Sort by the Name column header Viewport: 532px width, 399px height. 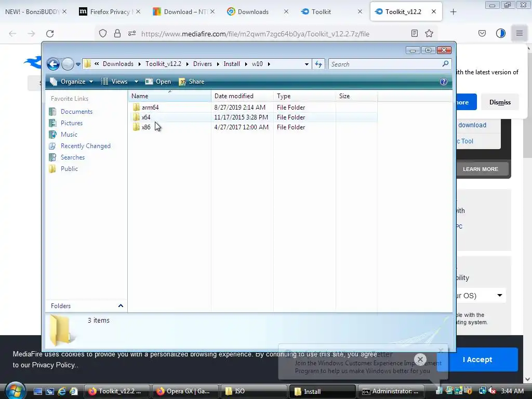[170, 96]
